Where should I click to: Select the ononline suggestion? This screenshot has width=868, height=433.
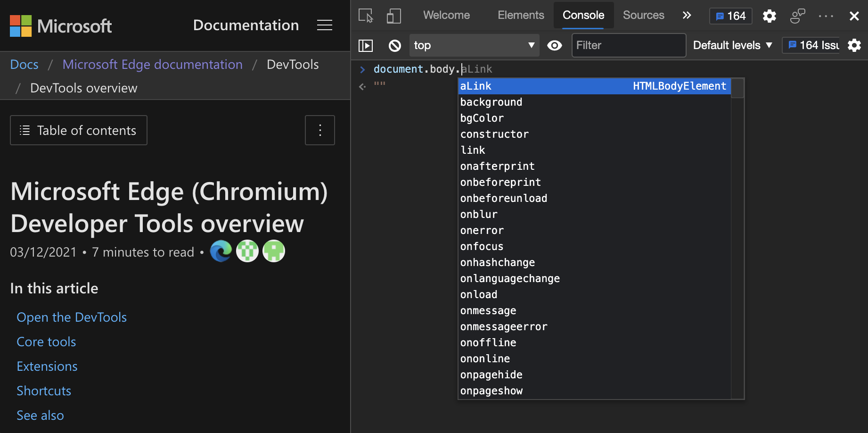coord(595,358)
